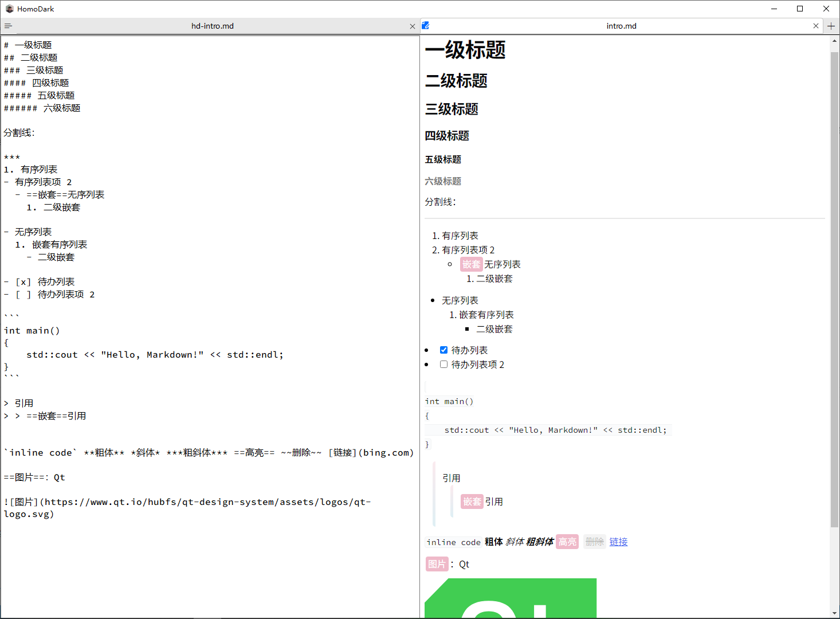This screenshot has height=619, width=840.
Task: Click the 四级标题 heading in preview
Action: coord(447,136)
